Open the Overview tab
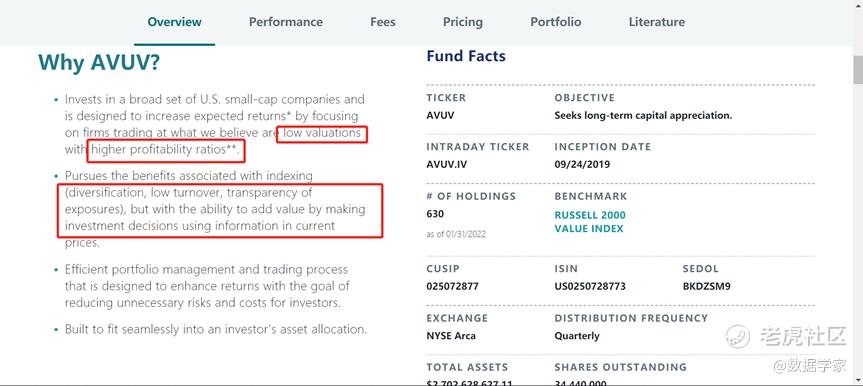The height and width of the screenshot is (386, 863). coord(174,22)
